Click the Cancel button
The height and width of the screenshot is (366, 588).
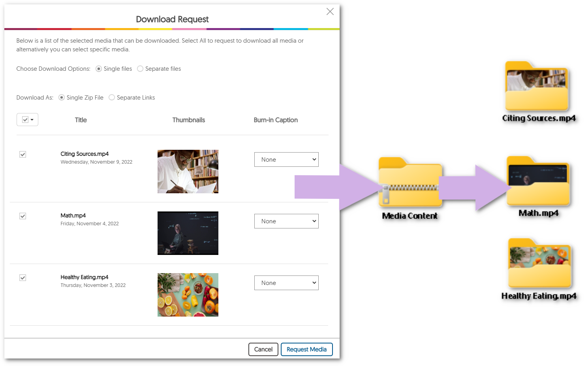click(263, 349)
